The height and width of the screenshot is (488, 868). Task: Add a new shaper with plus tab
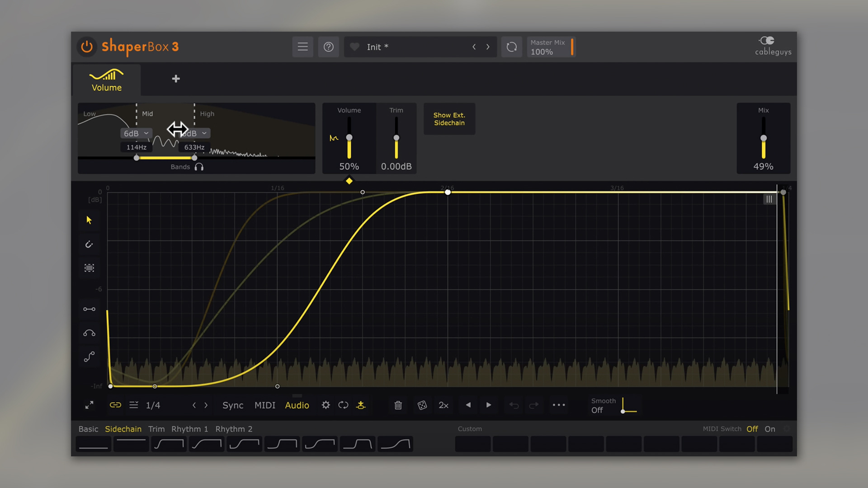(176, 79)
